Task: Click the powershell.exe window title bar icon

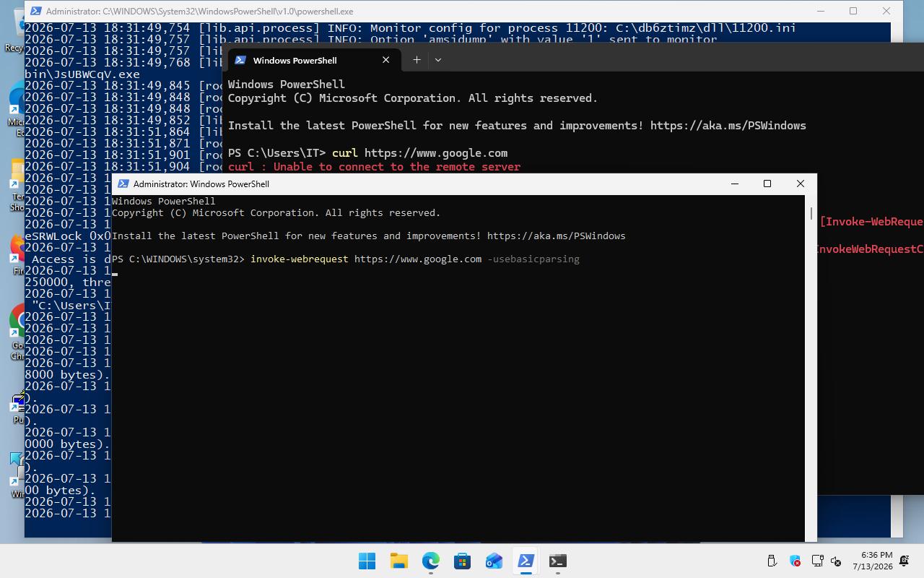Action: click(35, 11)
